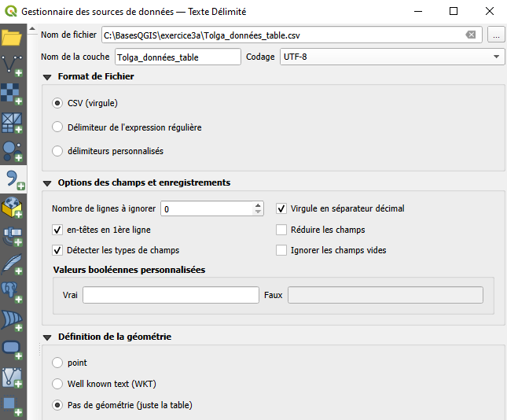507x420 pixels.
Task: Clear the file name field with X
Action: pos(471,35)
